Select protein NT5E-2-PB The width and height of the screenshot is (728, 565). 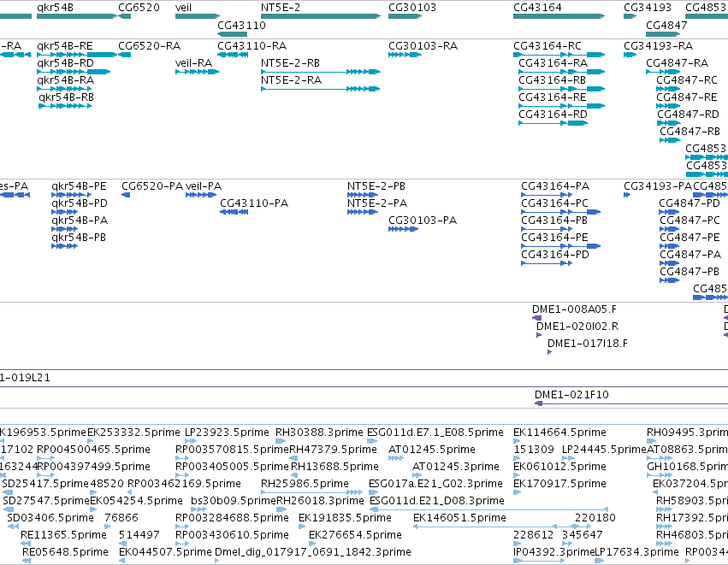(x=362, y=195)
